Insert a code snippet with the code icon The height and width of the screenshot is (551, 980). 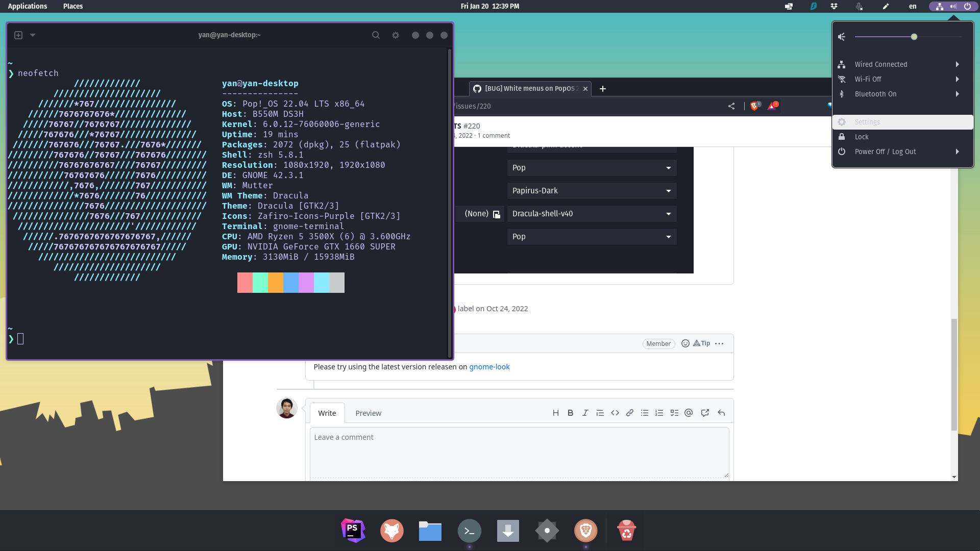point(615,413)
